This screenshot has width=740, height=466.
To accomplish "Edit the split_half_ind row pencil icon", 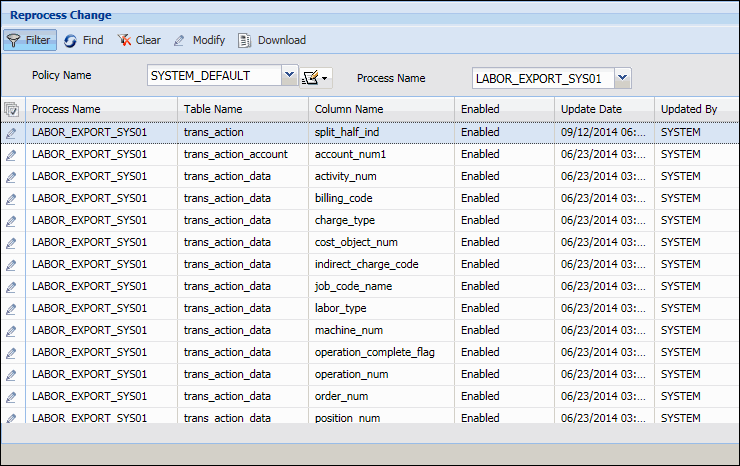I will [12, 132].
